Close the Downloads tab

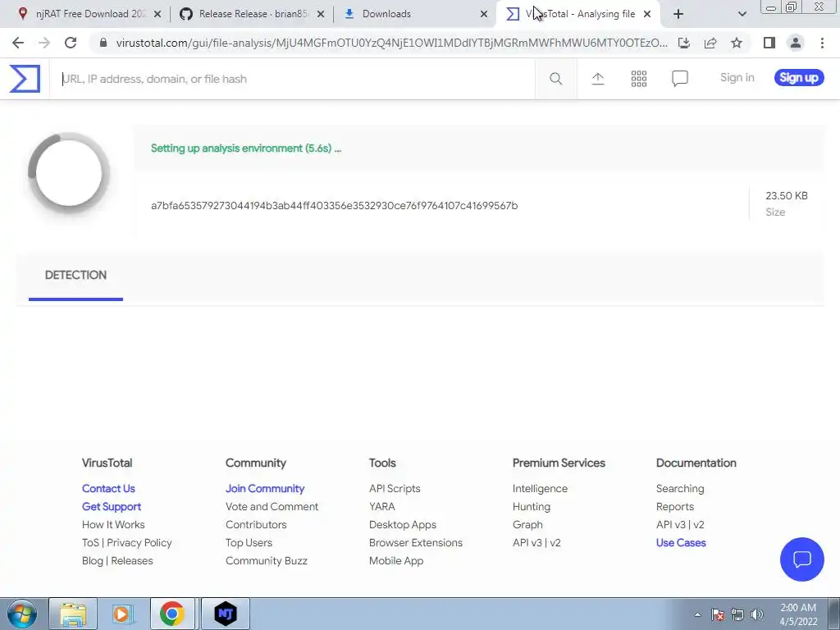tap(484, 14)
